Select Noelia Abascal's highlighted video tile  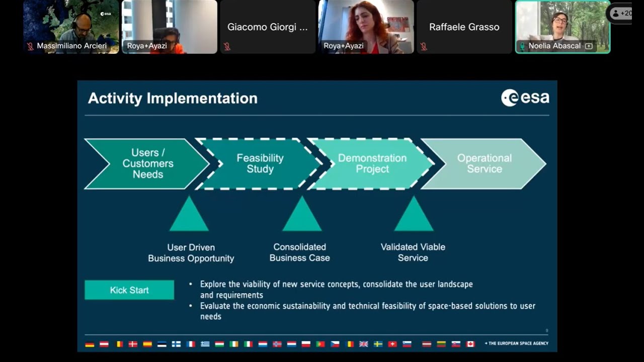coord(563,27)
